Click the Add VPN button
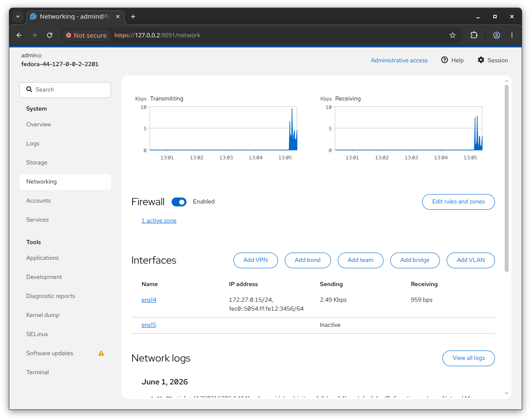Image resolution: width=531 pixels, height=420 pixels. [256, 260]
